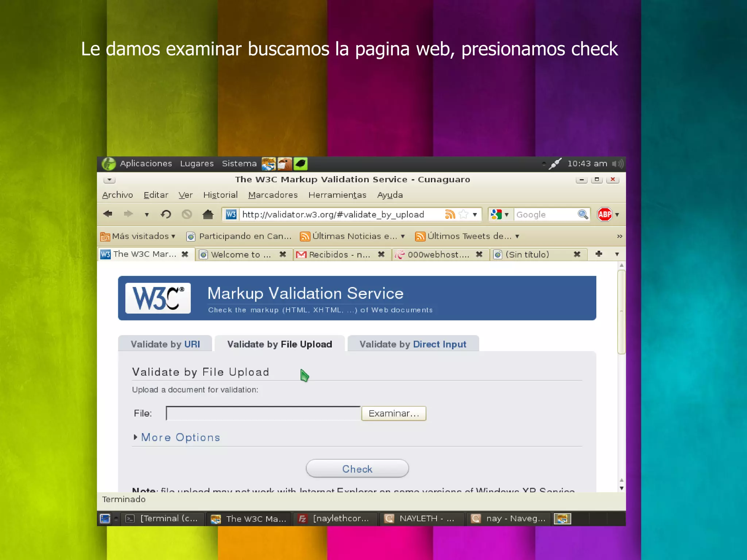Click the network connection icon in the top panel

pos(555,164)
